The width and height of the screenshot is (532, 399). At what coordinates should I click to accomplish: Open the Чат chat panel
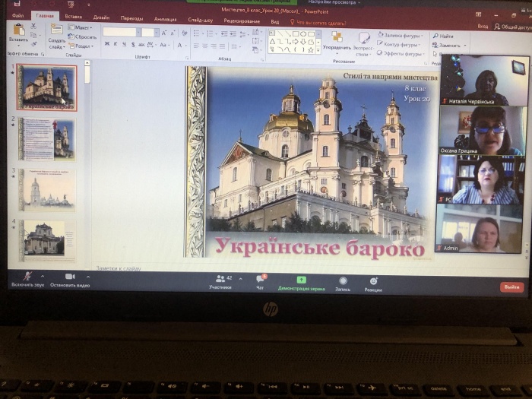260,281
